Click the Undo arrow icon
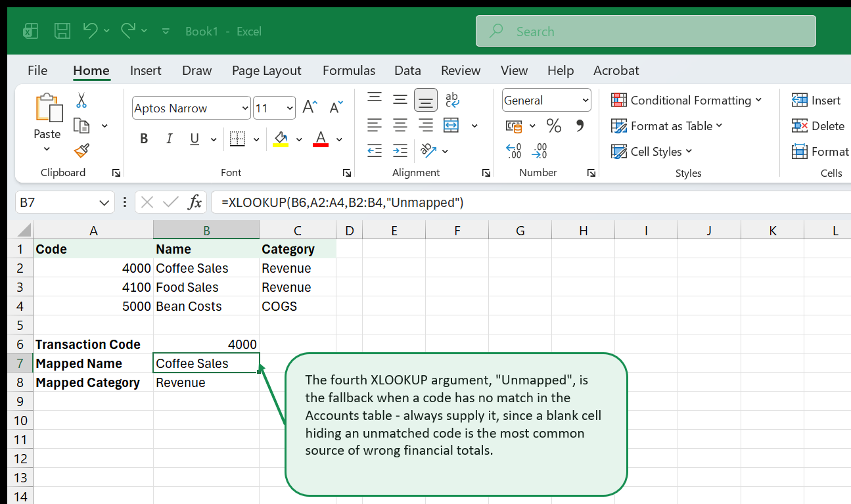The width and height of the screenshot is (851, 504). (x=91, y=30)
